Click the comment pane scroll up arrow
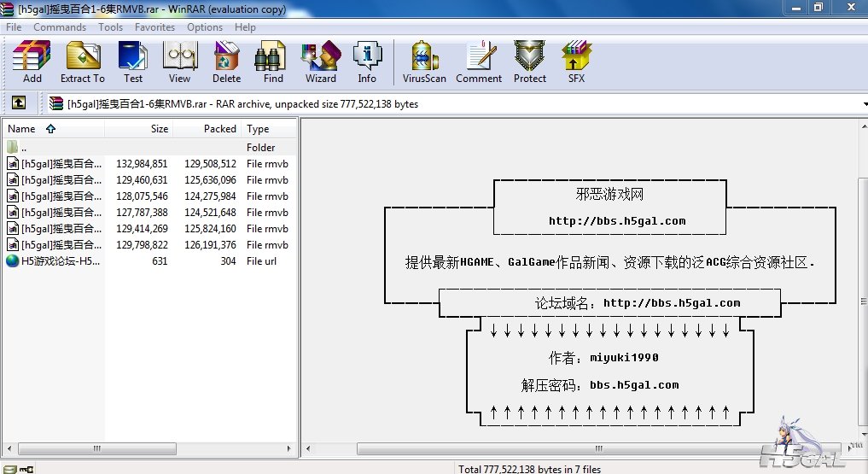The height and width of the screenshot is (474, 868). (864, 126)
